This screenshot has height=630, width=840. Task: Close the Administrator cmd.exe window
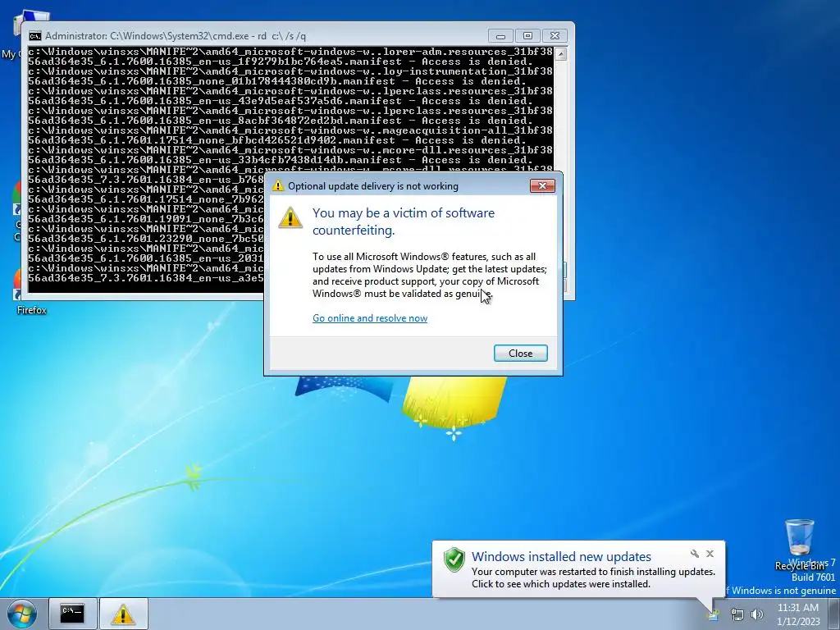pos(555,36)
